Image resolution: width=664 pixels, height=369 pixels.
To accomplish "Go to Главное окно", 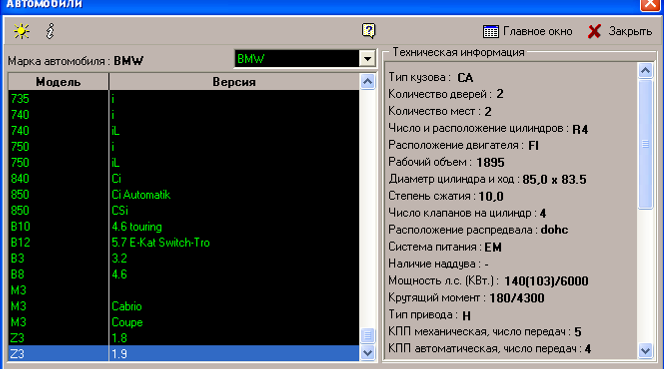I will pos(528,31).
